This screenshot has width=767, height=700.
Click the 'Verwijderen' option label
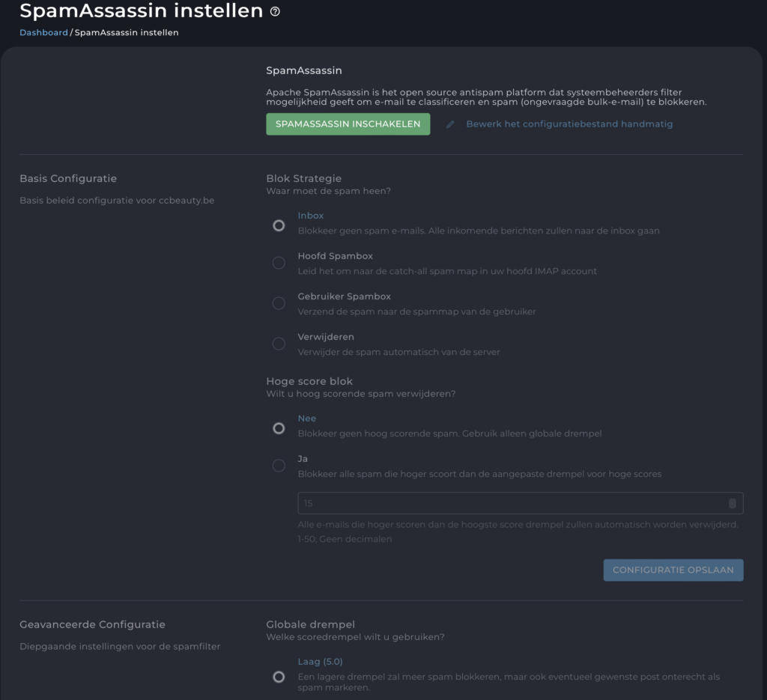click(x=326, y=338)
